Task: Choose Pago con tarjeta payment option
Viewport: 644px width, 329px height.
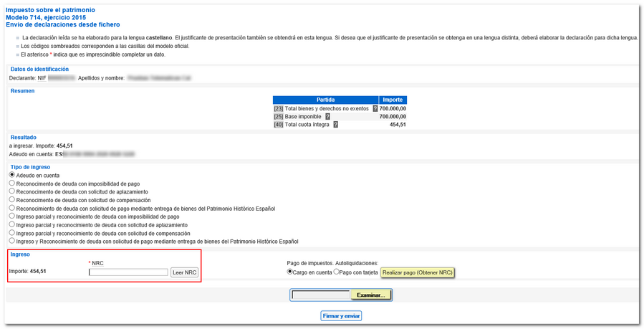Action: (x=337, y=272)
